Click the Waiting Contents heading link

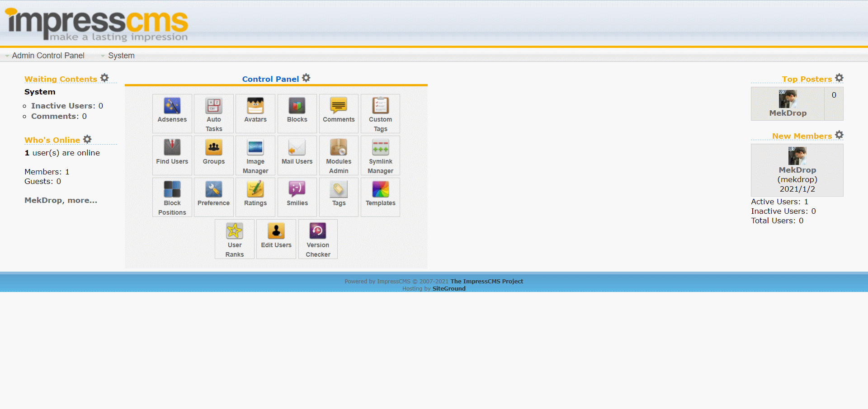pos(61,79)
